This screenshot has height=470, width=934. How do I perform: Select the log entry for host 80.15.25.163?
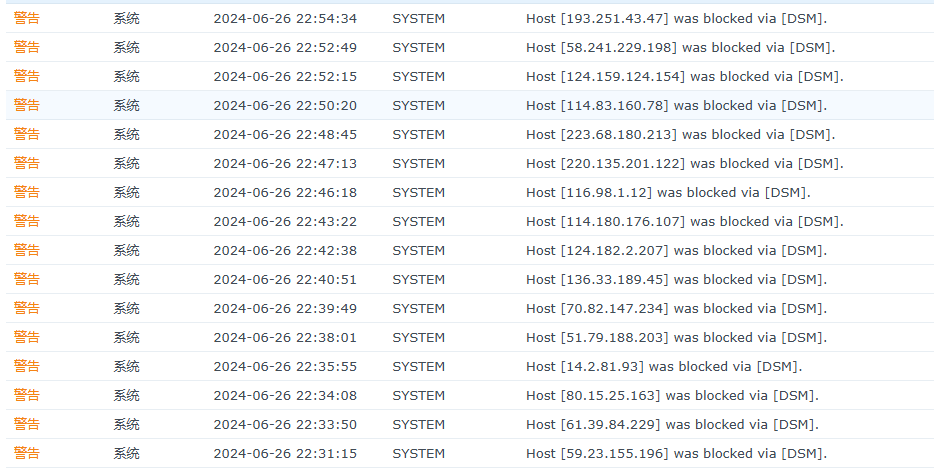672,395
